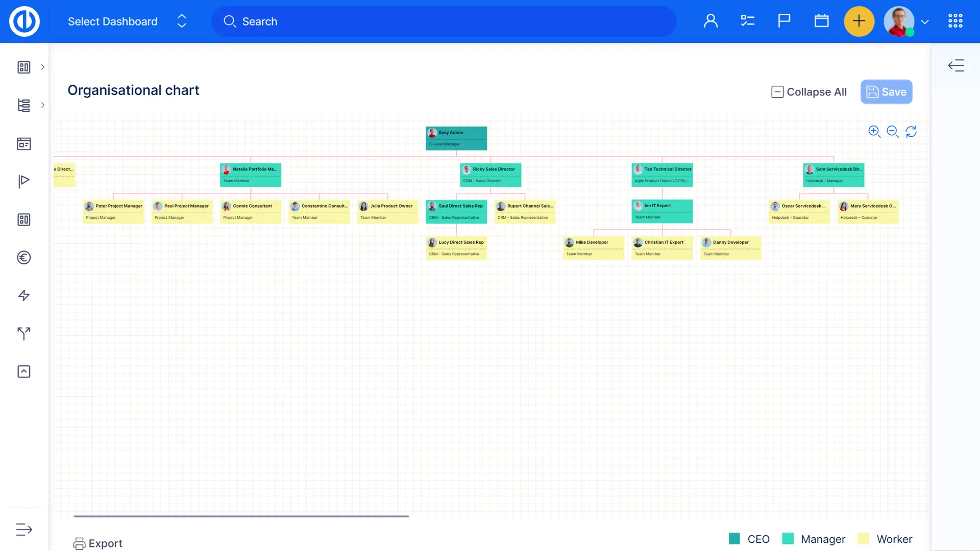Screen dimensions: 980x551
Task: Click the lightning bolt sidebar icon
Action: point(24,295)
